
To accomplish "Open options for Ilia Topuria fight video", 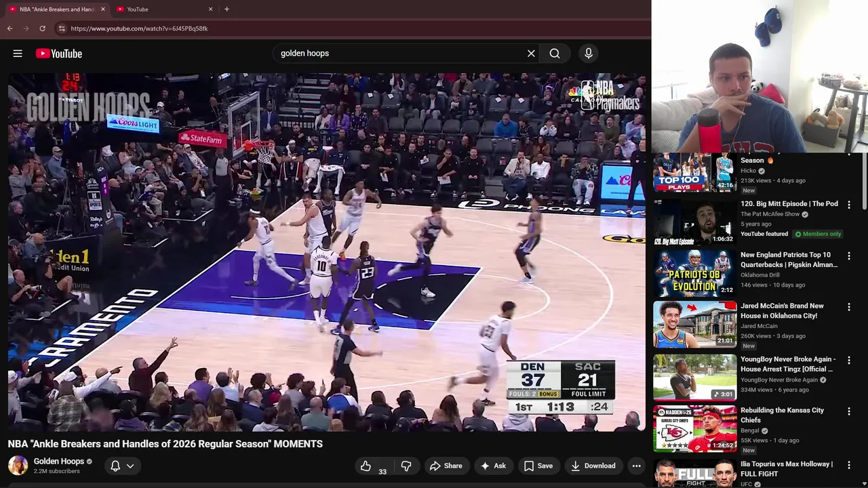I will [x=848, y=465].
